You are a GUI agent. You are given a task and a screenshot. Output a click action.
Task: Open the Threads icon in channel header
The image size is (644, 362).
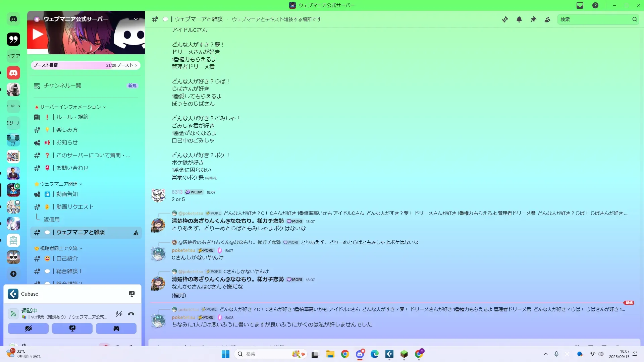(x=505, y=19)
